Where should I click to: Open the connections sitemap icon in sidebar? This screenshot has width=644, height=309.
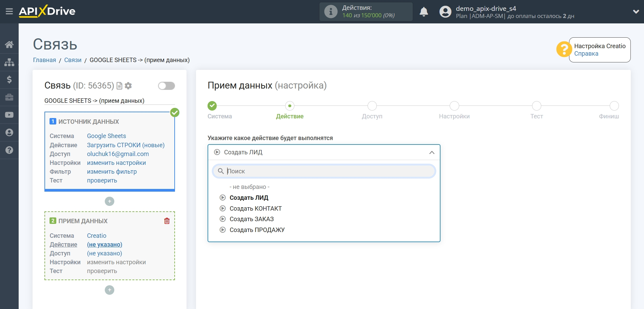(x=9, y=62)
